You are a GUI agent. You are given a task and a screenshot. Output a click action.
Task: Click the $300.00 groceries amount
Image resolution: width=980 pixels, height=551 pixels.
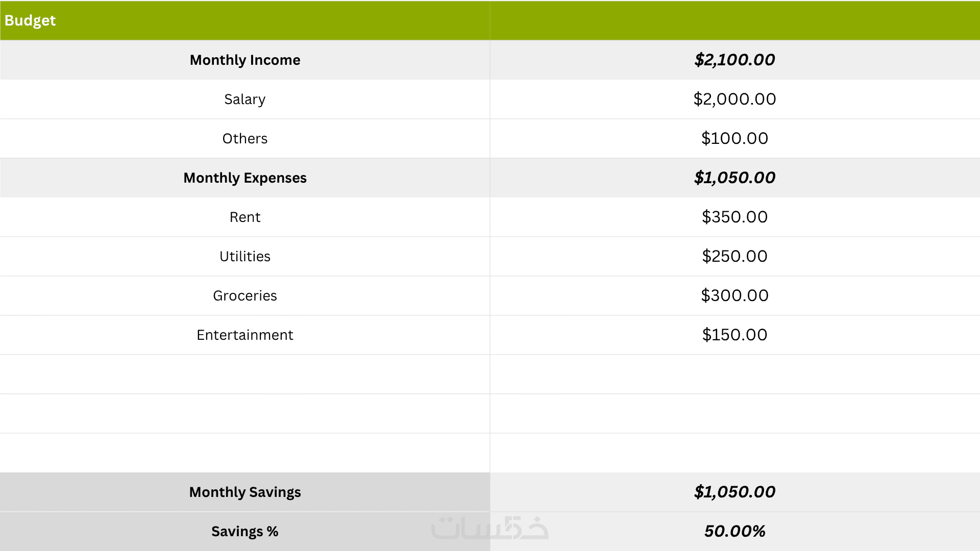click(x=734, y=295)
